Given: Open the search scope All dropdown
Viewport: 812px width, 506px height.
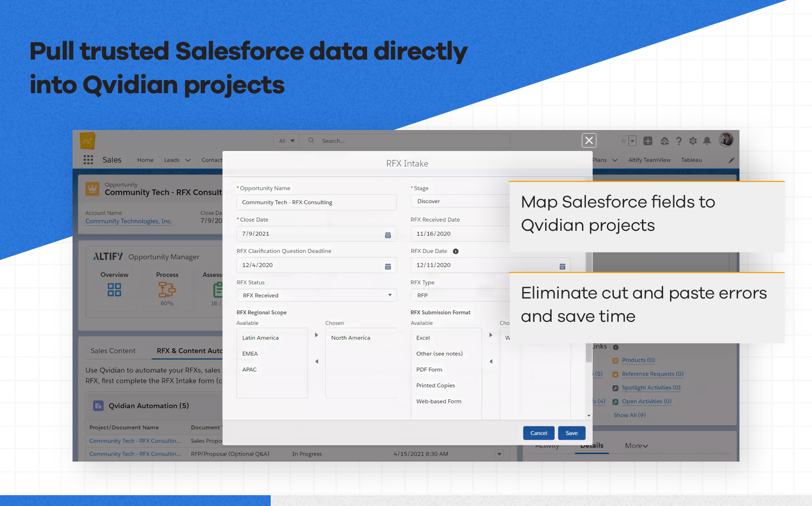Looking at the screenshot, I should (287, 141).
